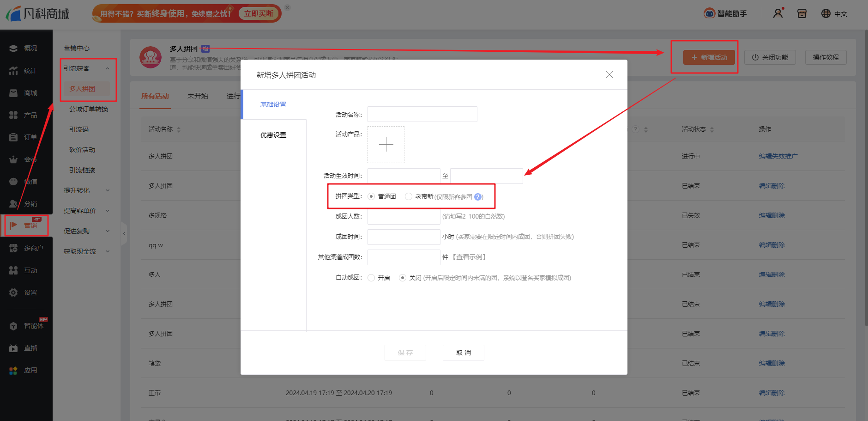This screenshot has height=421, width=868.
Task: Click the shop storefront icon in header
Action: pyautogui.click(x=802, y=13)
